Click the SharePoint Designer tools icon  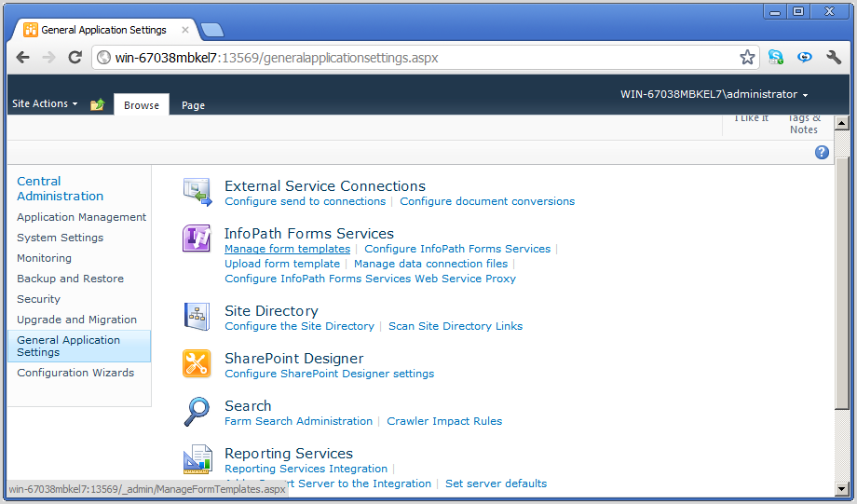pyautogui.click(x=197, y=364)
